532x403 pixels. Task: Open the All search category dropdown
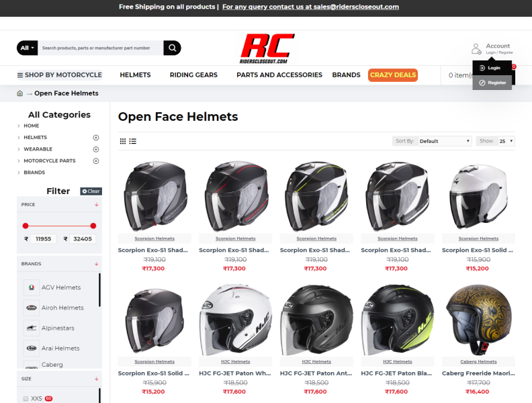(27, 48)
